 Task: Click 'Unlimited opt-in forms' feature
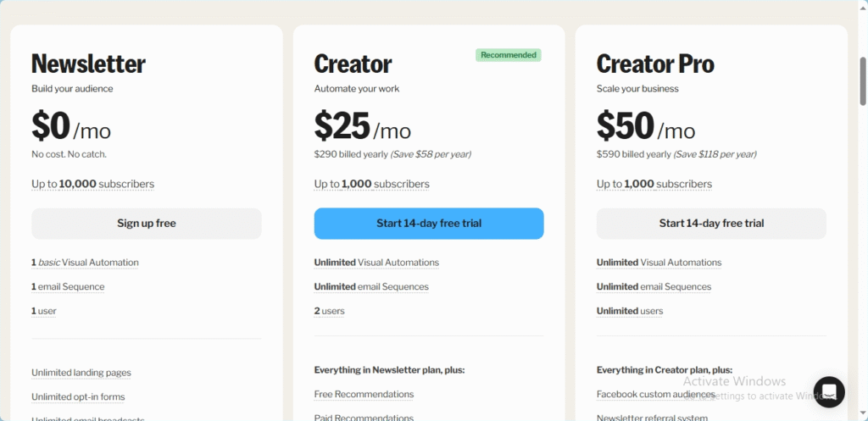78,396
